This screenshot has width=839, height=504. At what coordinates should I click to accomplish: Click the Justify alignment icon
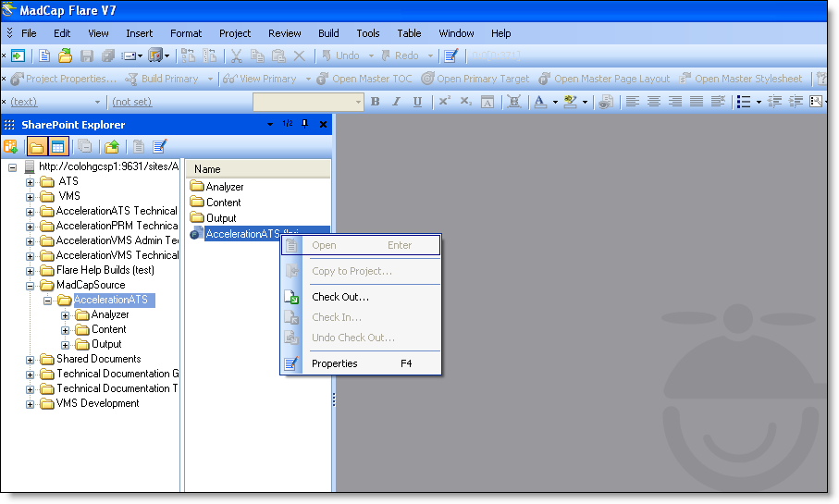[697, 101]
